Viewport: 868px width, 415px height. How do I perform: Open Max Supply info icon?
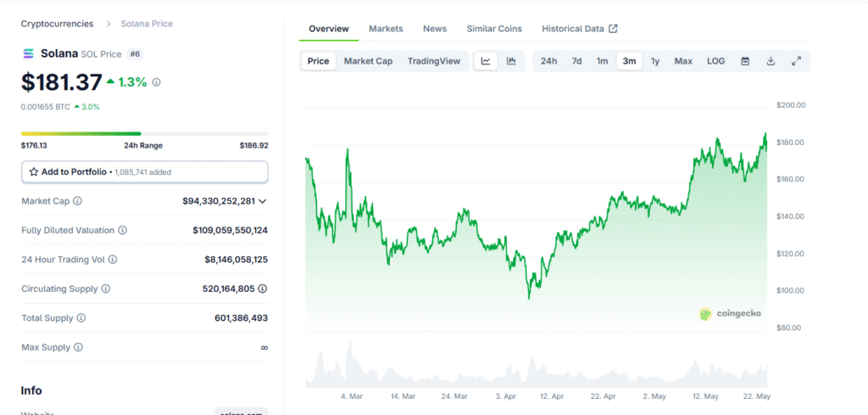(79, 347)
